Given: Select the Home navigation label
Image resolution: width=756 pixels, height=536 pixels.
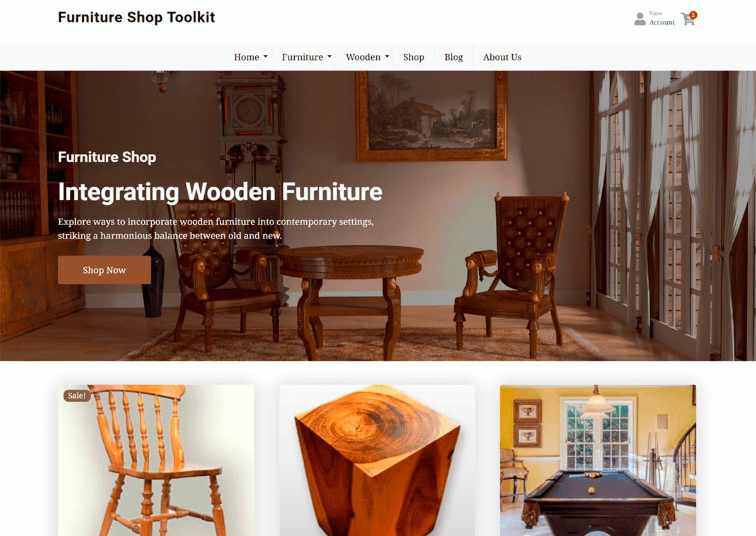Looking at the screenshot, I should click(246, 57).
